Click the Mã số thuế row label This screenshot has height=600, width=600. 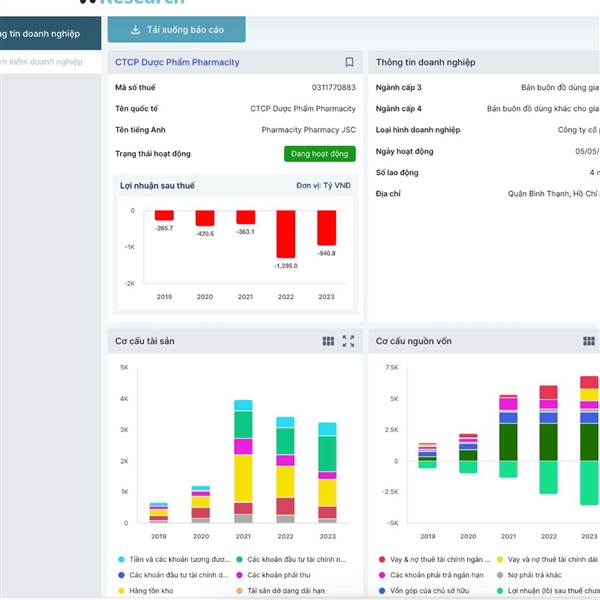[x=135, y=87]
